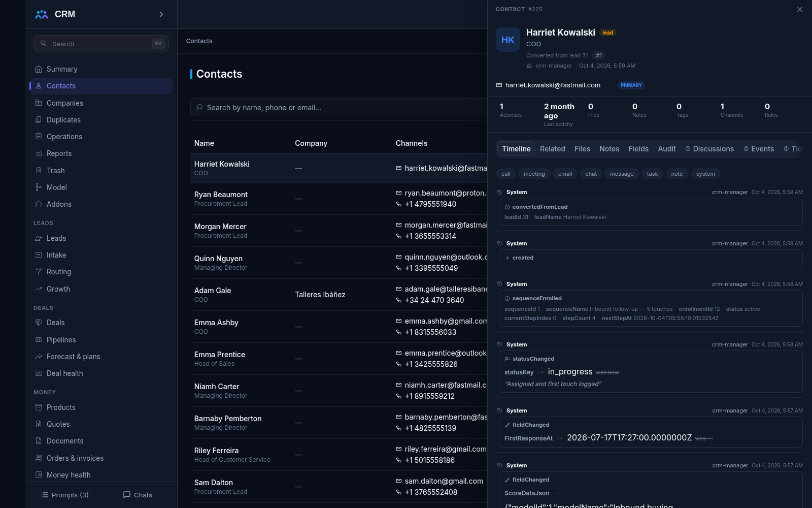Open the #1 converted lead badge
Viewport: 812px width, 508px height.
(599, 55)
